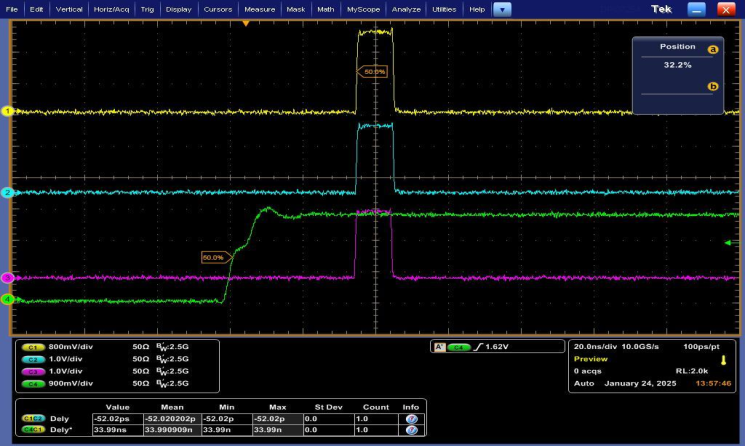Screen dimensions: 745x446
Task: Click info icon for first Dely measurement
Action: coord(411,418)
